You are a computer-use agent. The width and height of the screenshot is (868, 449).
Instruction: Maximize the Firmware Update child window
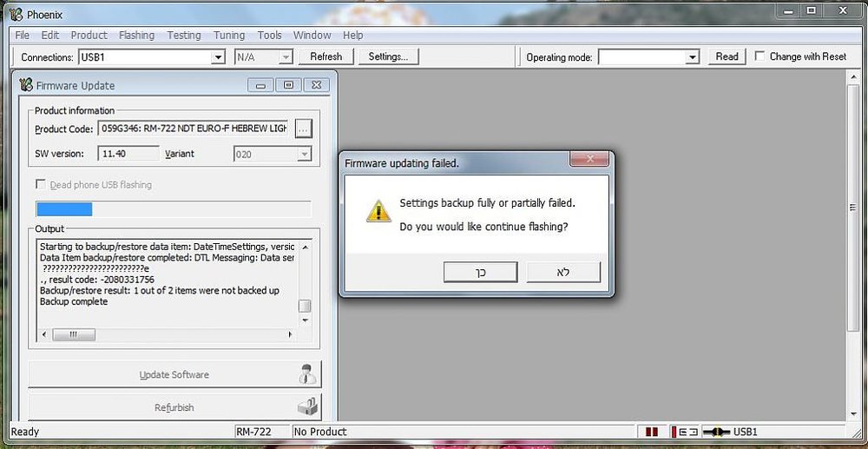(x=288, y=85)
